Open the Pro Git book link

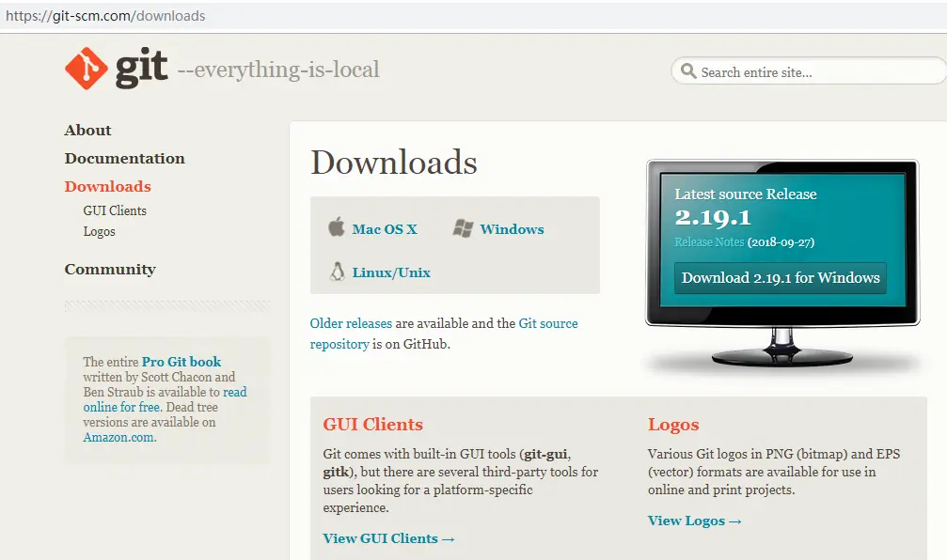click(x=182, y=362)
